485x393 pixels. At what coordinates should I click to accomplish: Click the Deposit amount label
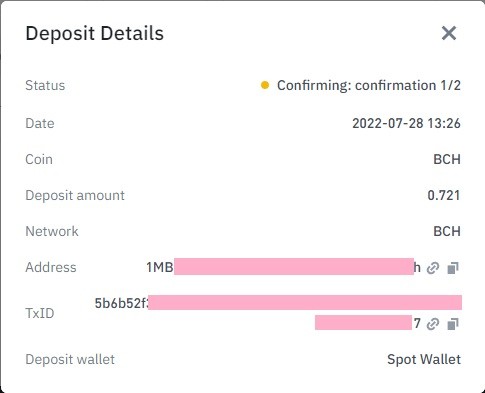75,195
